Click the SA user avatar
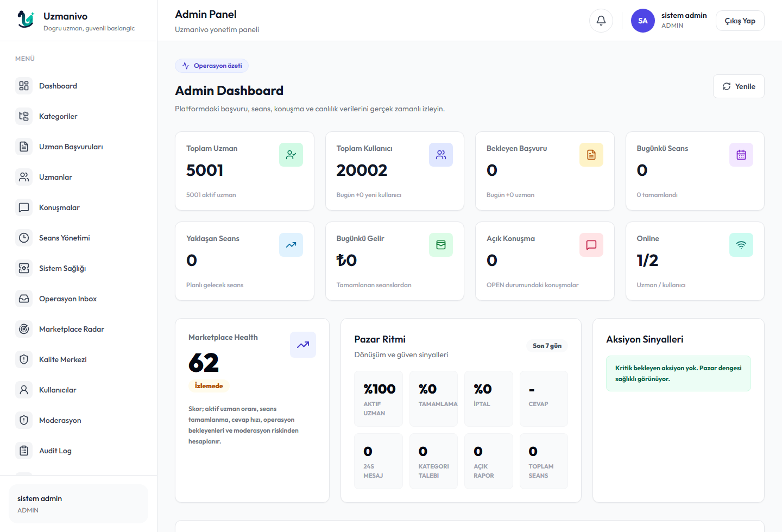 tap(643, 21)
